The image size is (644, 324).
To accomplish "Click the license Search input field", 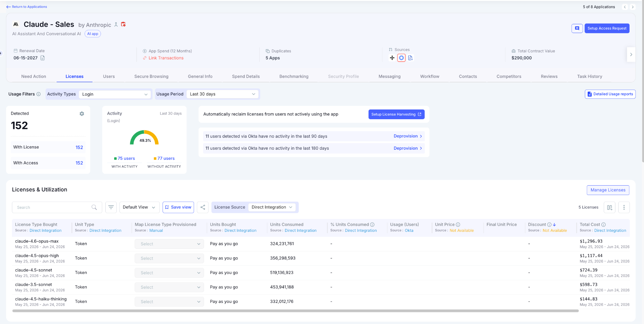I will (x=57, y=207).
